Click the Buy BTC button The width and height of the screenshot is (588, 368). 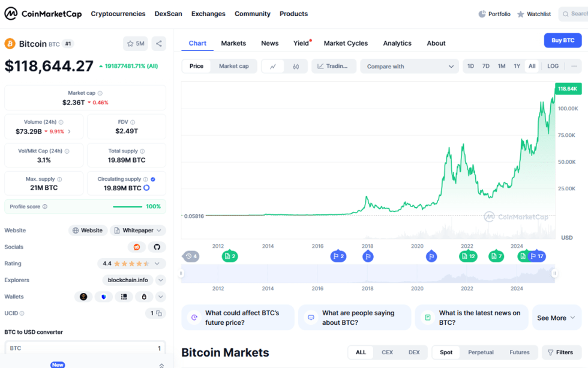562,40
